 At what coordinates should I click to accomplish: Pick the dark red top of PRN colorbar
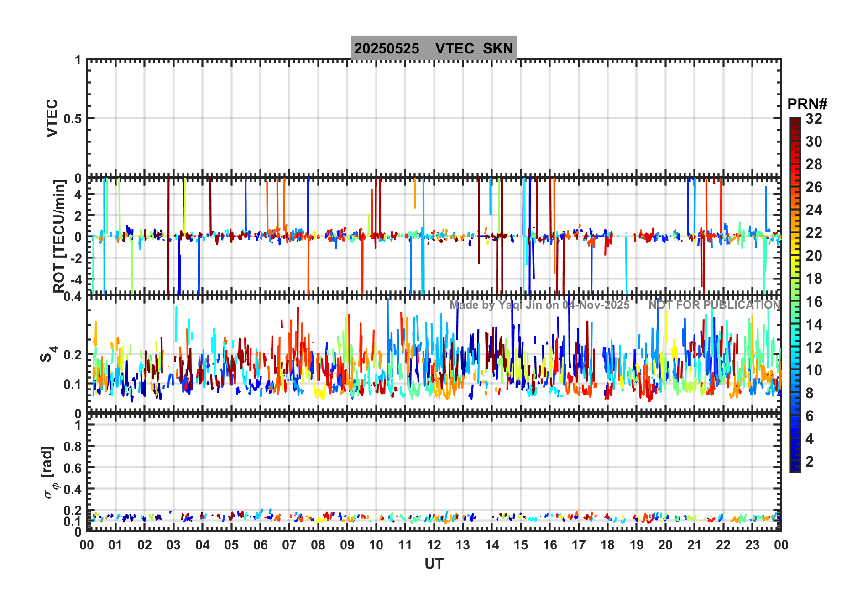pyautogui.click(x=795, y=121)
